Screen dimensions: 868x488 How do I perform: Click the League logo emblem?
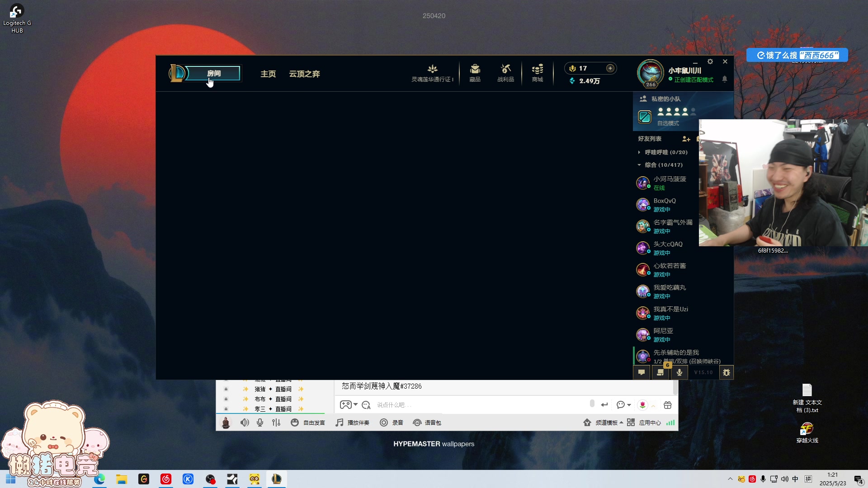(176, 73)
